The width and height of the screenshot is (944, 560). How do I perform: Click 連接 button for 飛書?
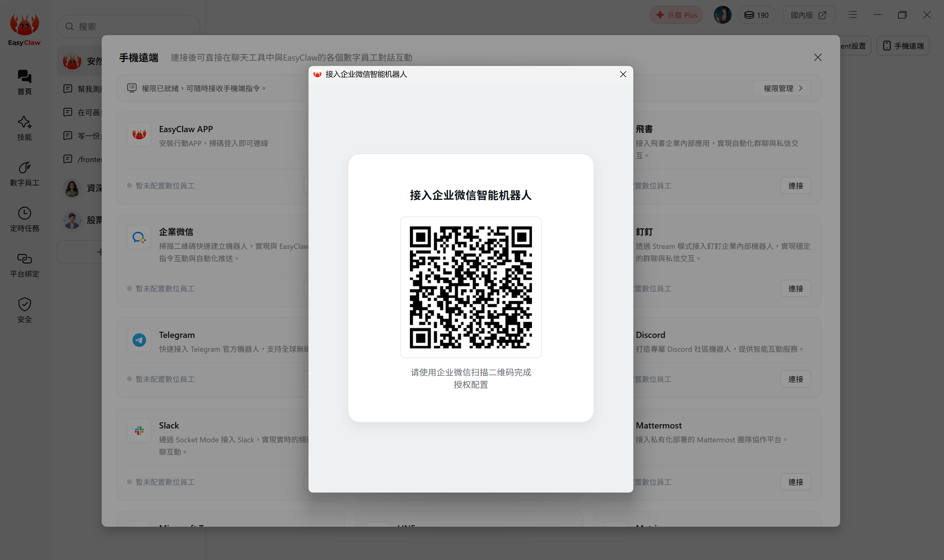[796, 186]
